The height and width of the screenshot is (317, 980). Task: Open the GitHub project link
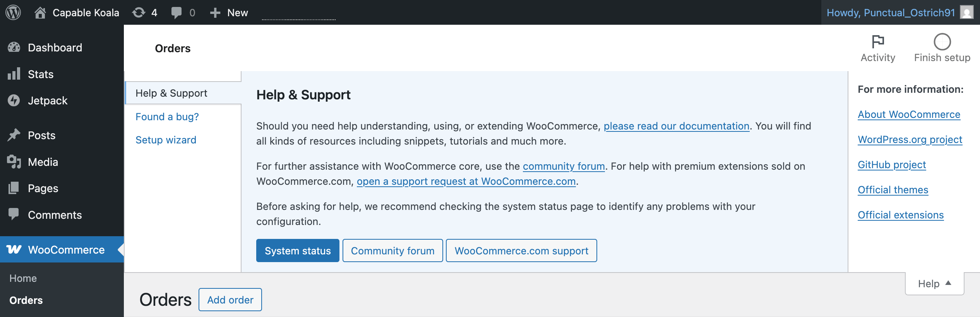click(891, 165)
